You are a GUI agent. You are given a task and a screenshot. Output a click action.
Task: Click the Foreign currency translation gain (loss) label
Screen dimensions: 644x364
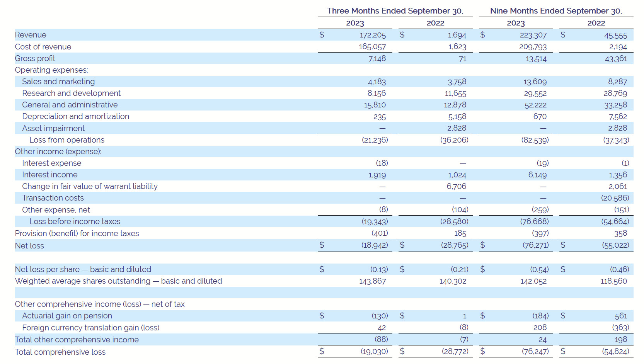(90, 328)
